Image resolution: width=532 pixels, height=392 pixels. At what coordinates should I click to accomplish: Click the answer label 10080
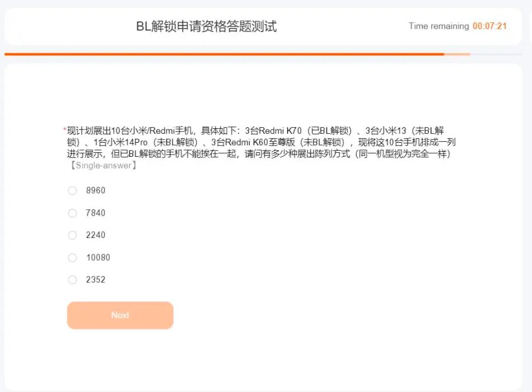pyautogui.click(x=98, y=258)
